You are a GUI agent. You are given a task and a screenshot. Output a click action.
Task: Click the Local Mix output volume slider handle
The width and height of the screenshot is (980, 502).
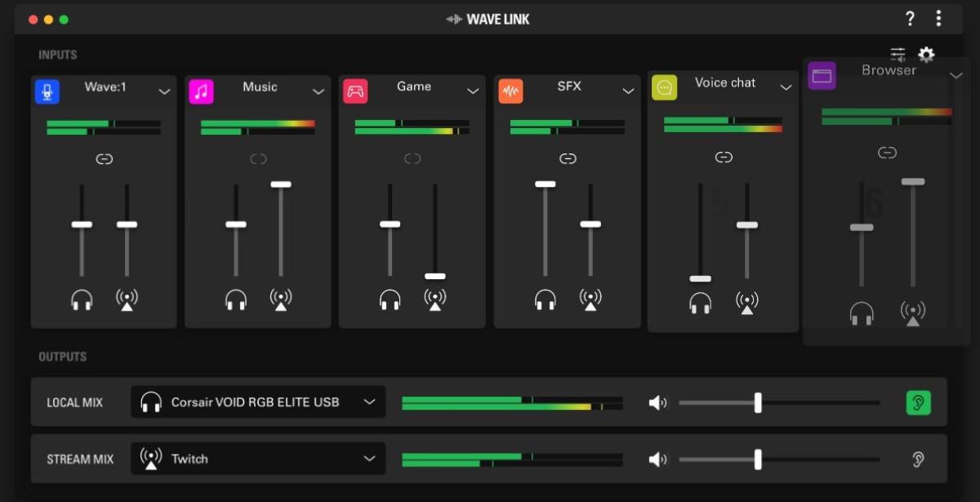pos(758,402)
